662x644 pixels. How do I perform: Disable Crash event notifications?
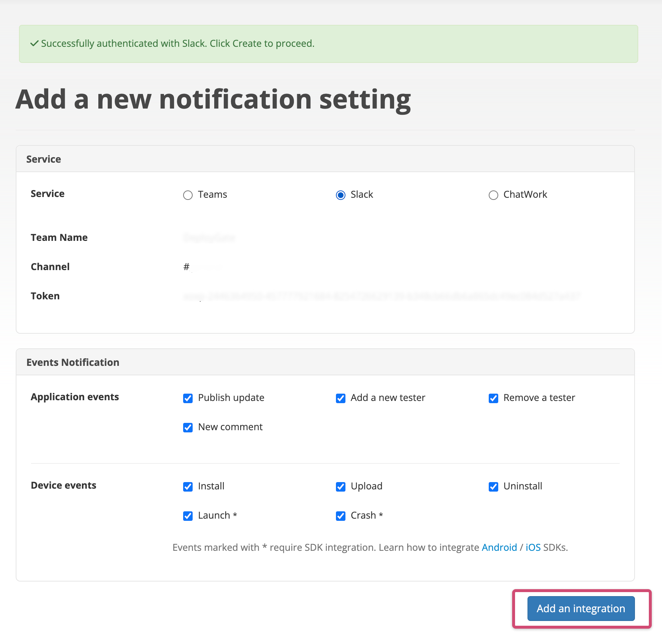[340, 516]
